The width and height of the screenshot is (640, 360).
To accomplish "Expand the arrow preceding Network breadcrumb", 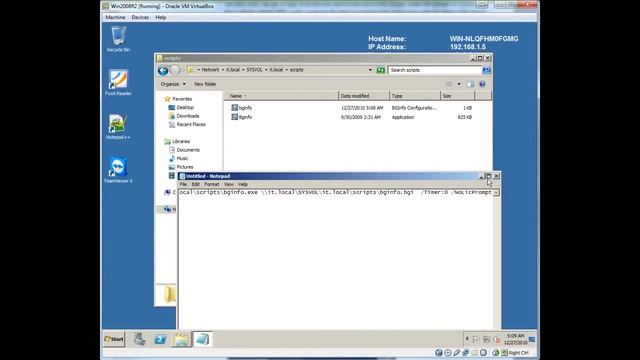I will [198, 70].
